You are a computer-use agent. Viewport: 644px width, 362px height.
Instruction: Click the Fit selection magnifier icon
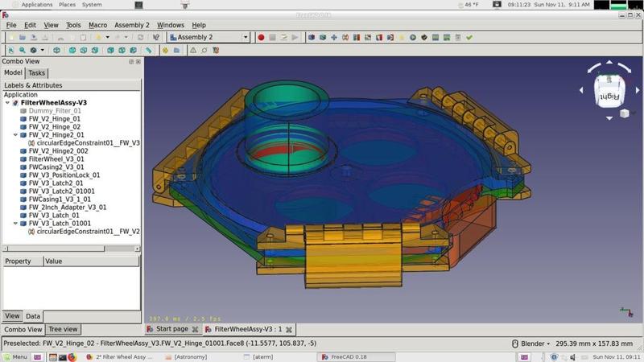tap(23, 50)
